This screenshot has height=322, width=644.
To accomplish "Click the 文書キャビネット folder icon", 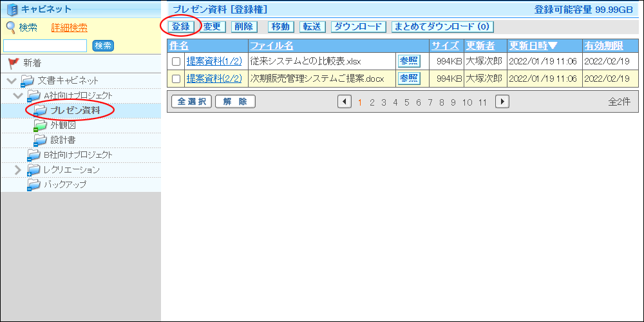I will tap(26, 80).
